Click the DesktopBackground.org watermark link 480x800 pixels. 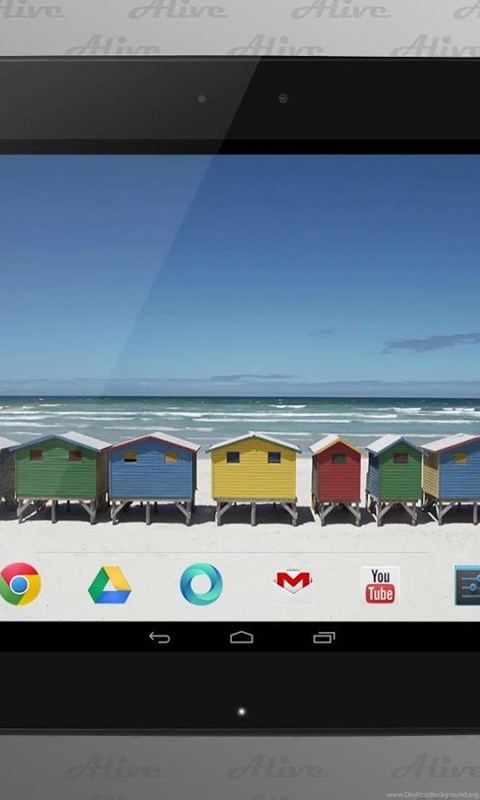433,794
